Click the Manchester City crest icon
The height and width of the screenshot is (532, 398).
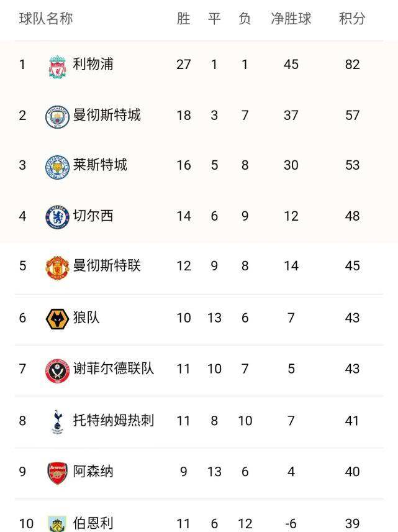point(57,116)
